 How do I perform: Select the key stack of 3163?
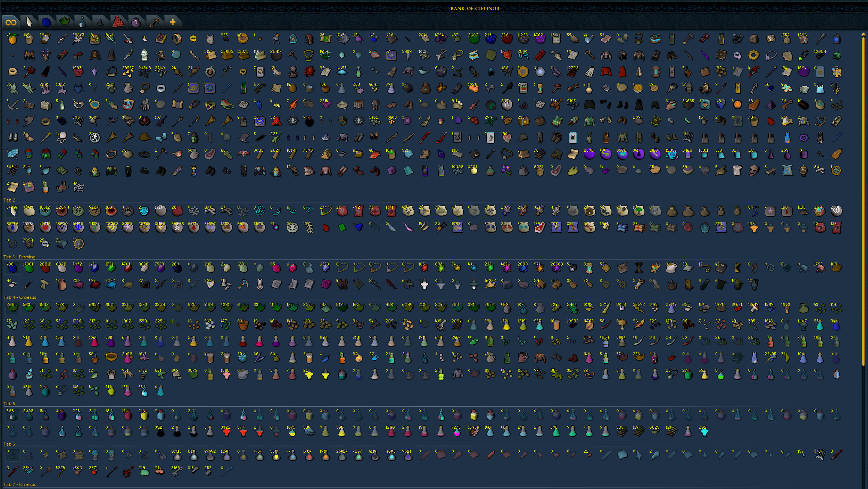(177, 472)
